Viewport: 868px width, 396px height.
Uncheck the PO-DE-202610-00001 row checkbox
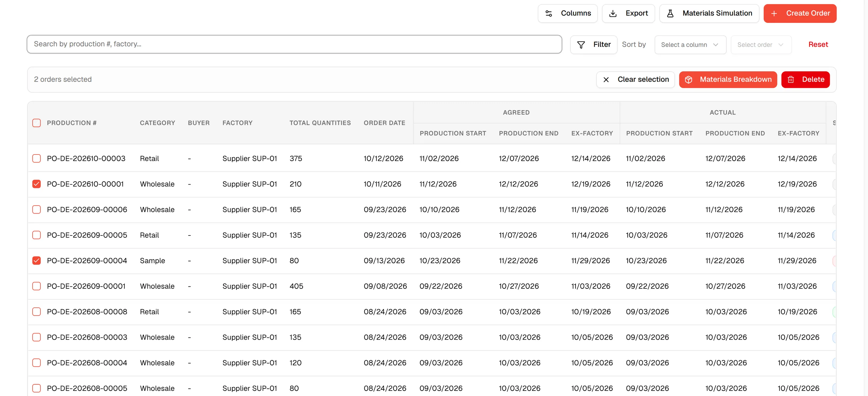36,184
